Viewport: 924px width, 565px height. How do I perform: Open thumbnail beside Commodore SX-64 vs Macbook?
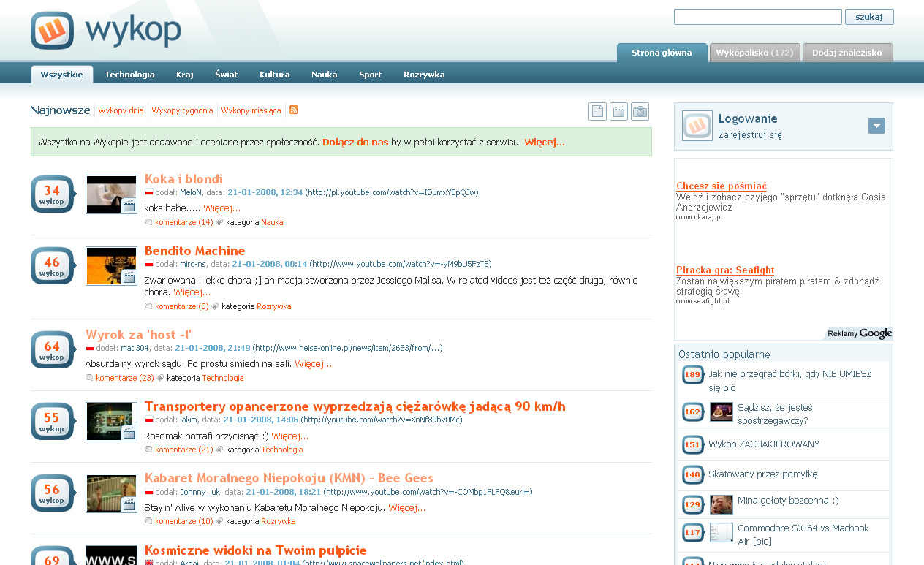coord(722,533)
